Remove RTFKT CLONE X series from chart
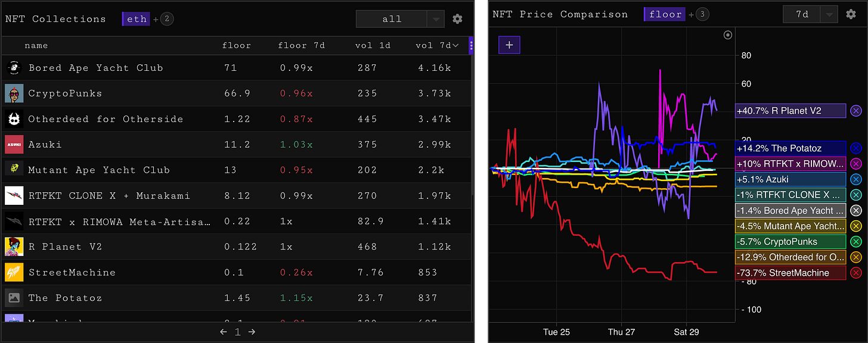This screenshot has width=868, height=343. [856, 195]
